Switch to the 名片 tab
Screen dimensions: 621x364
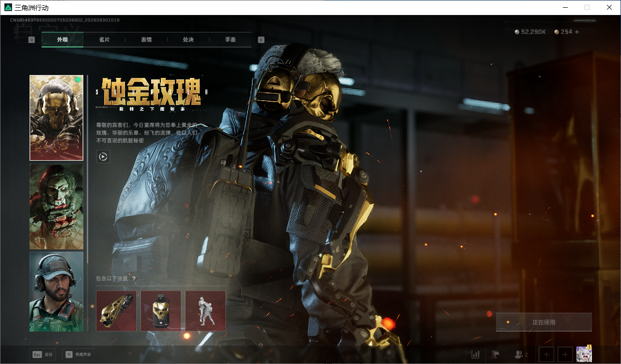(104, 40)
